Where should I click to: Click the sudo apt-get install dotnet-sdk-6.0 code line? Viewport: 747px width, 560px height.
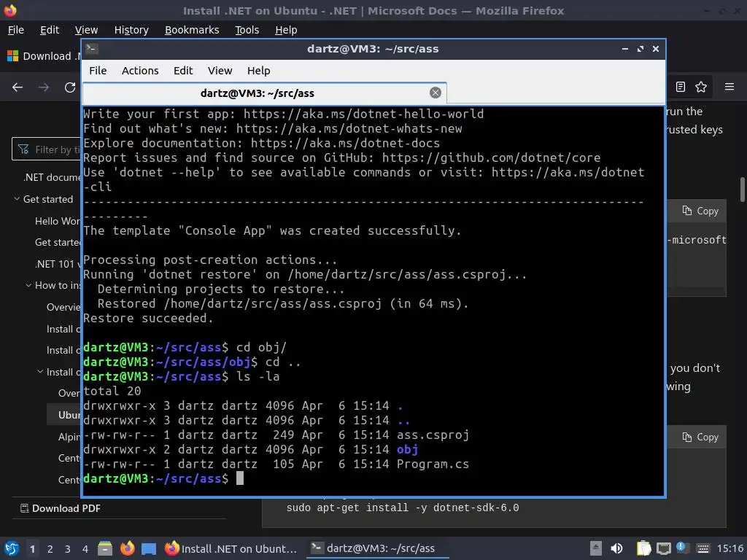point(403,508)
